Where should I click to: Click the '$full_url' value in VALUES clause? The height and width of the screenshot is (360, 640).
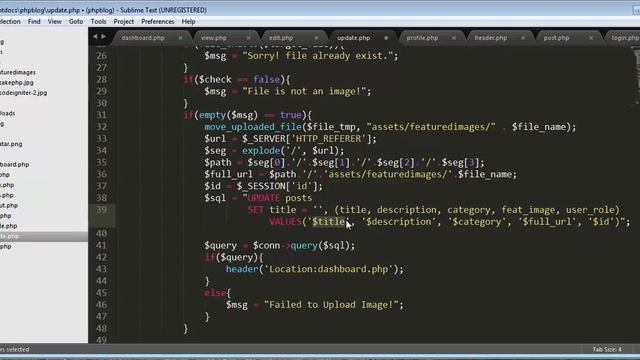coord(548,222)
